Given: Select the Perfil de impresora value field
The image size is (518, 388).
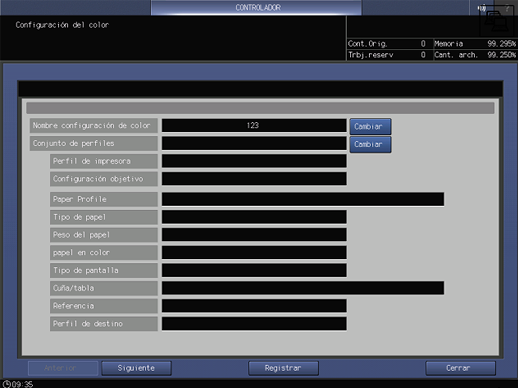Looking at the screenshot, I should point(254,161).
